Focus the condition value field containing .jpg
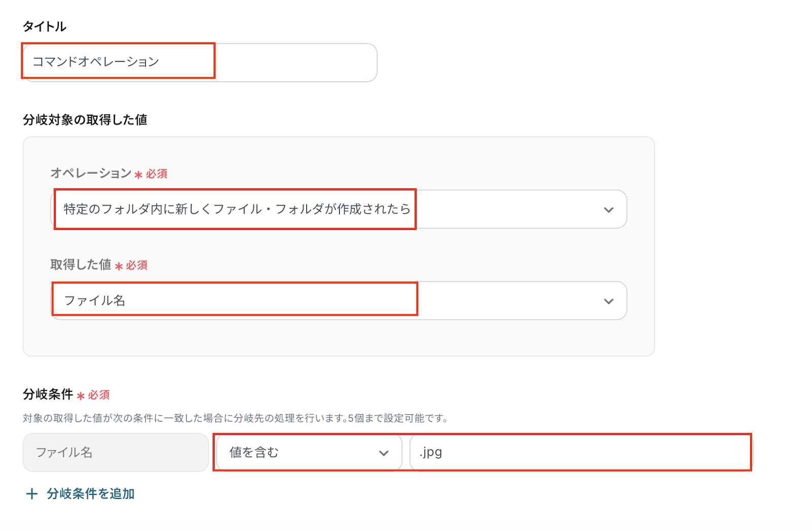This screenshot has width=812, height=531. [x=581, y=452]
